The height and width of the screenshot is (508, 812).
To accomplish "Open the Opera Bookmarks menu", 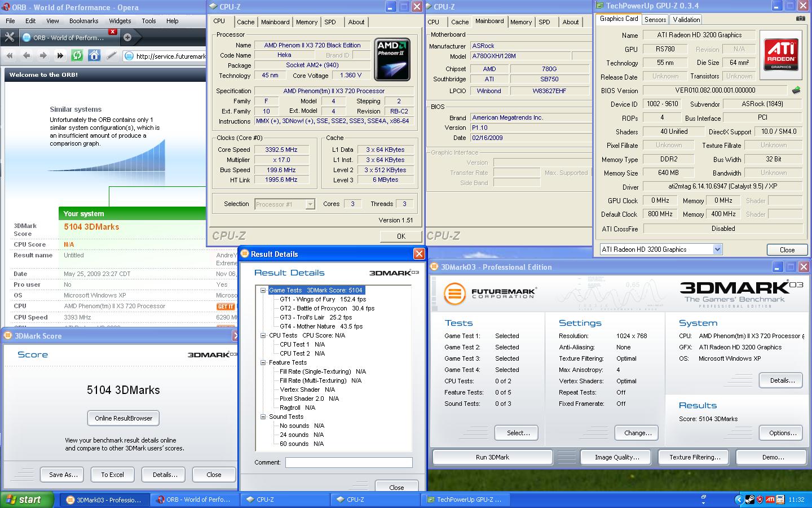I will tap(83, 21).
